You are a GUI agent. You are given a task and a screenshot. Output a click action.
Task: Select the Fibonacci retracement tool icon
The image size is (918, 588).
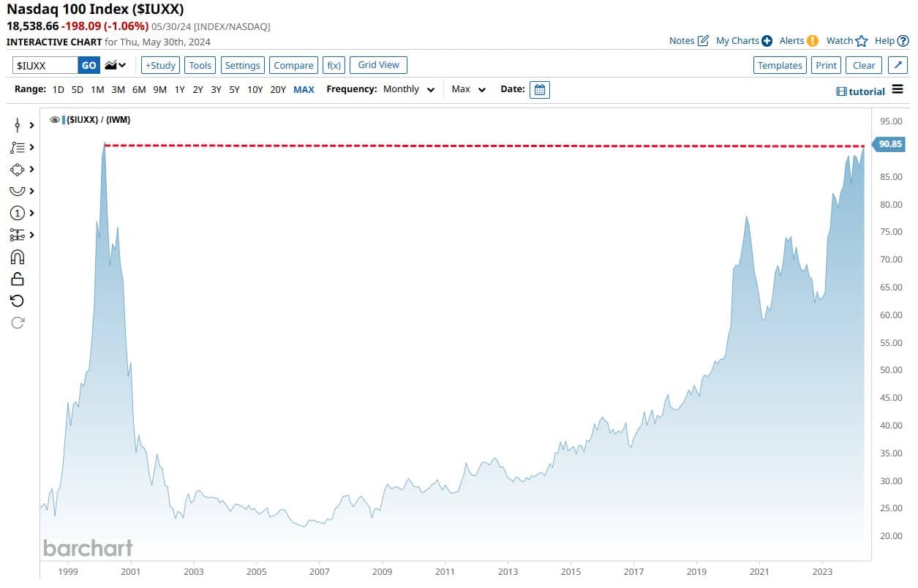pyautogui.click(x=18, y=147)
